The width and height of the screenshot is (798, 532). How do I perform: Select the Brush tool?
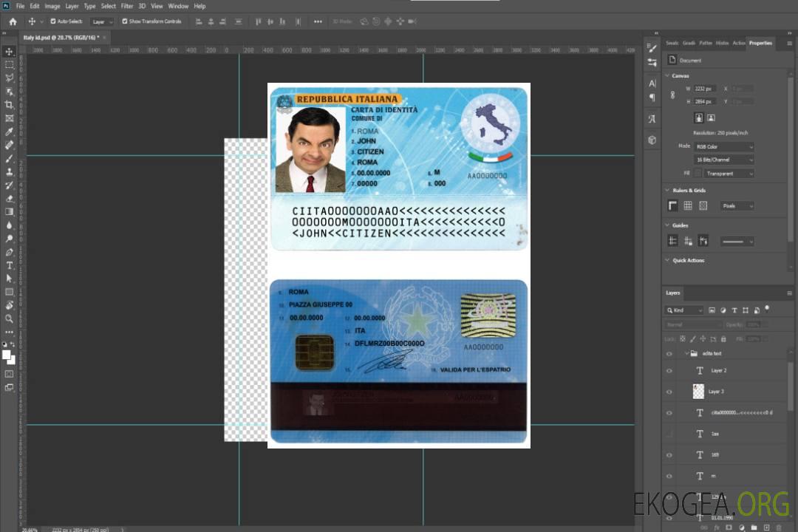click(x=9, y=158)
